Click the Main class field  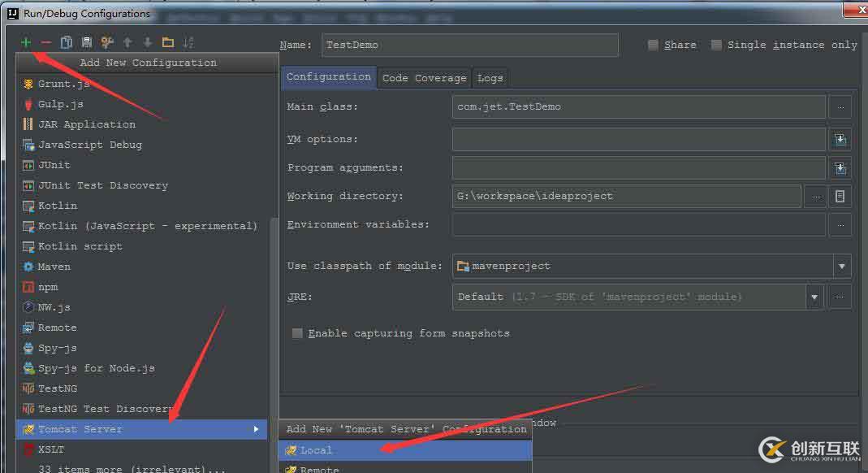click(x=639, y=107)
